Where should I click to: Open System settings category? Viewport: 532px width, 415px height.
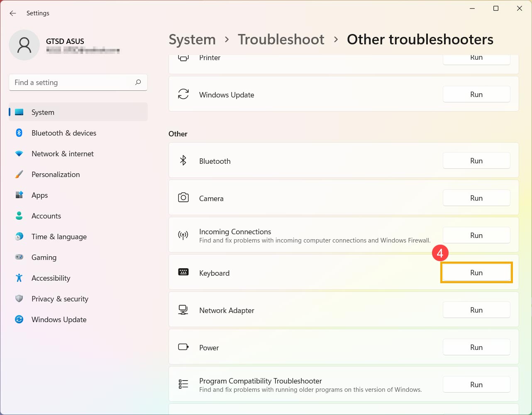[x=78, y=112]
